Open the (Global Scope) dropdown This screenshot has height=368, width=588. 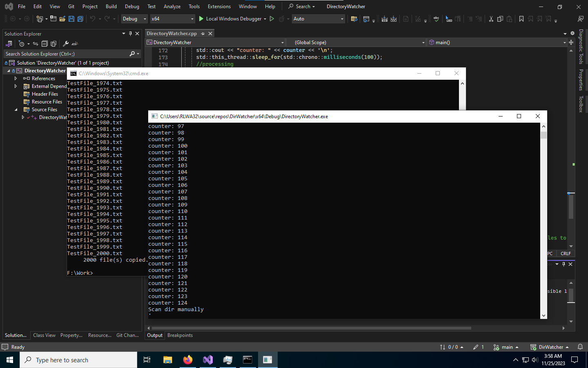click(356, 43)
